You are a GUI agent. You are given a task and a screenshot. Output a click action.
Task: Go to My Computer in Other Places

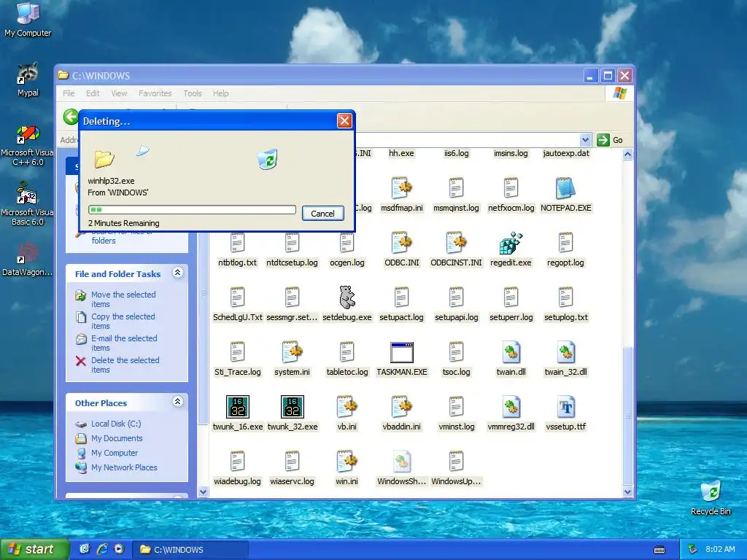click(115, 453)
